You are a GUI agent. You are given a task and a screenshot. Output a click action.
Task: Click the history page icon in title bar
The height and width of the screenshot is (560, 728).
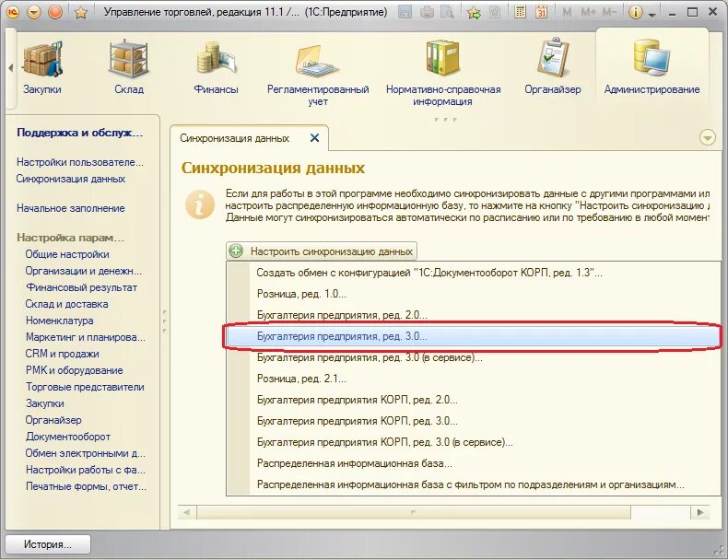tap(495, 13)
